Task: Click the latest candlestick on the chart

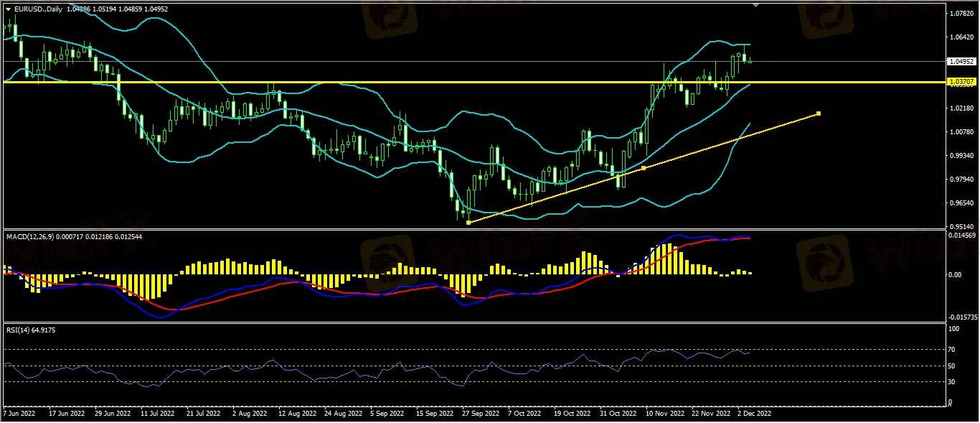Action: [x=750, y=60]
